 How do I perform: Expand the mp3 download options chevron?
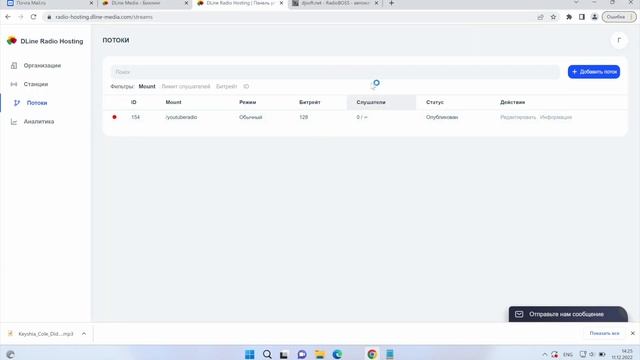coord(84,334)
